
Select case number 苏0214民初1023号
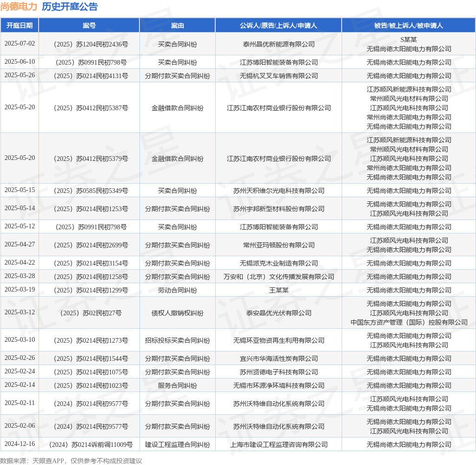coord(91,386)
